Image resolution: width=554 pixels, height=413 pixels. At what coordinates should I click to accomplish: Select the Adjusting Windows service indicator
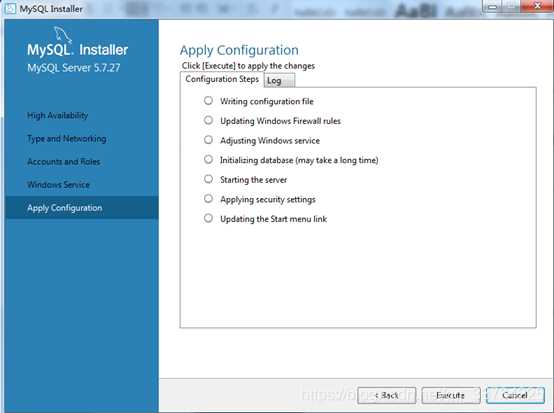tap(208, 140)
